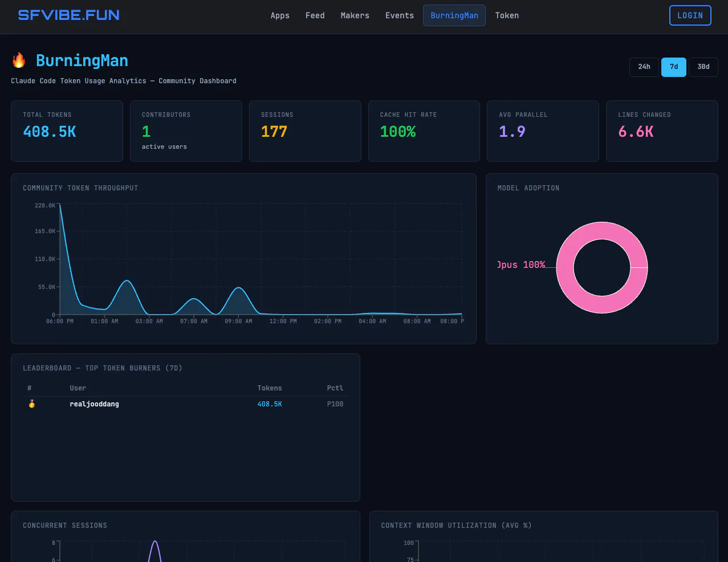Switch time range to 30d
This screenshot has height=562, width=728.
pos(703,67)
